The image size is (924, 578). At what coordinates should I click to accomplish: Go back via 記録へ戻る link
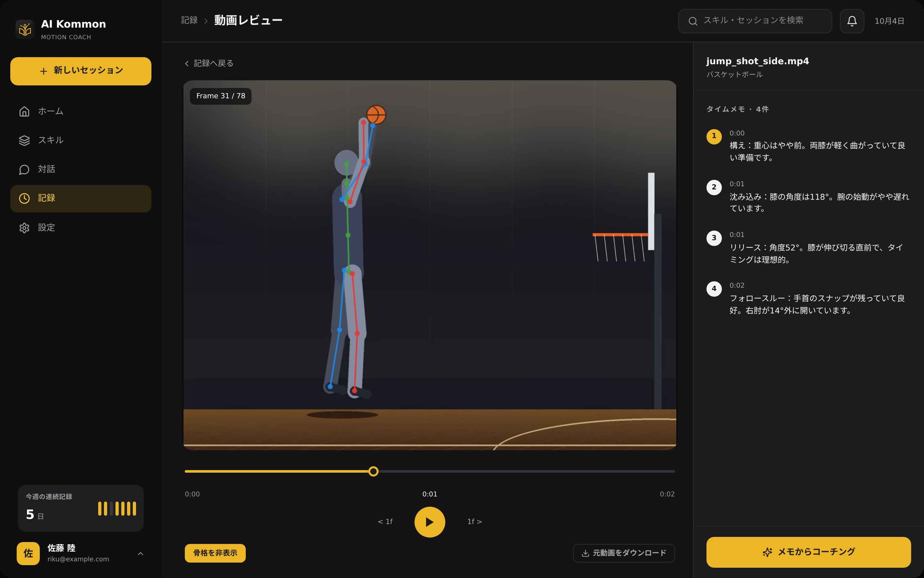coord(209,64)
